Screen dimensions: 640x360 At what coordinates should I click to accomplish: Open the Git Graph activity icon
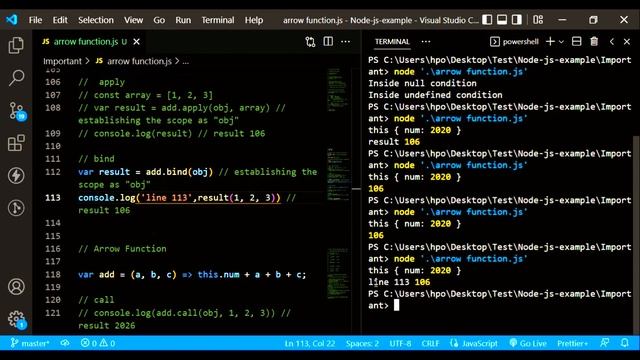tap(16, 208)
